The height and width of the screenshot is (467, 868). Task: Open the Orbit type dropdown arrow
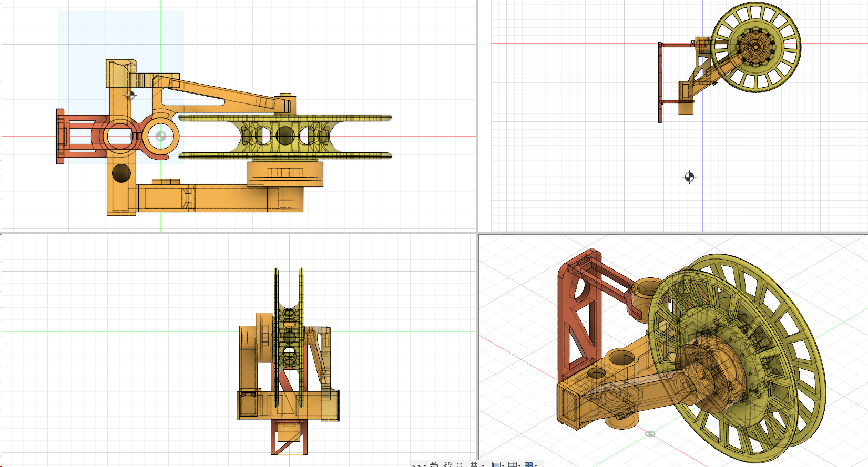pyautogui.click(x=424, y=465)
